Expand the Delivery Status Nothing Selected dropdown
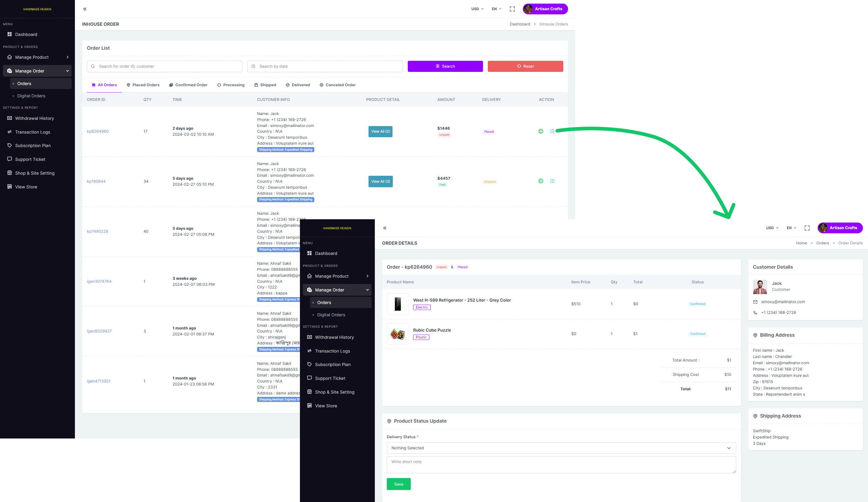Image resolution: width=868 pixels, height=502 pixels. click(561, 448)
